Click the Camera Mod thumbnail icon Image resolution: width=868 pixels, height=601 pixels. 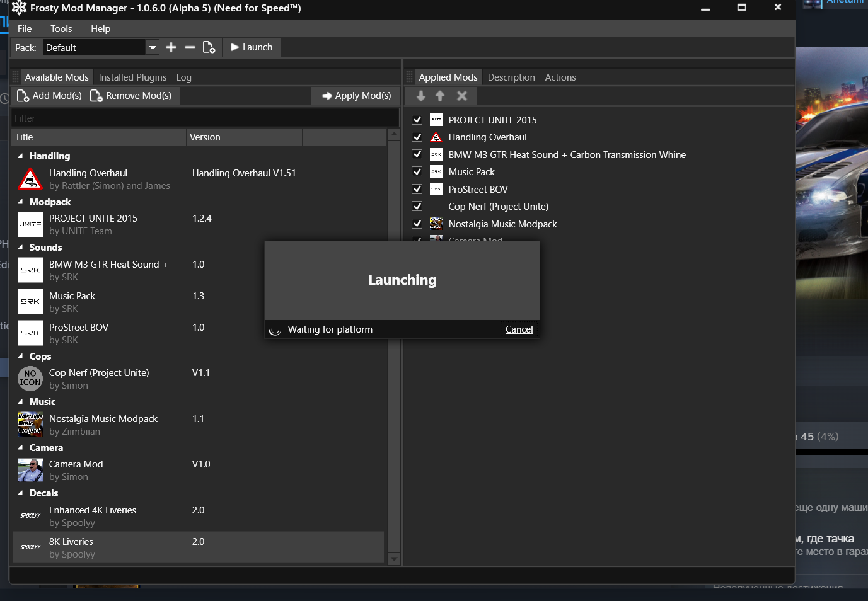click(30, 470)
